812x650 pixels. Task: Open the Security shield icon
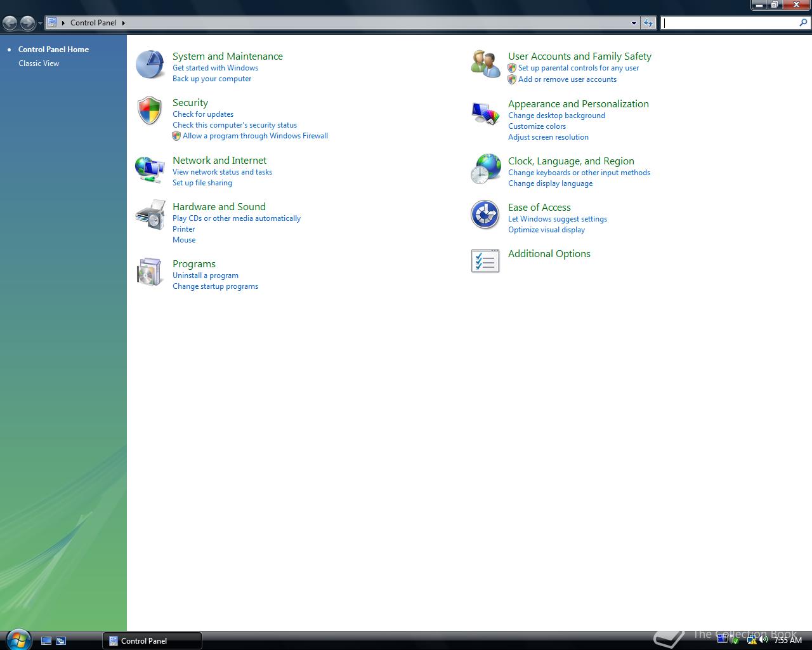click(150, 111)
